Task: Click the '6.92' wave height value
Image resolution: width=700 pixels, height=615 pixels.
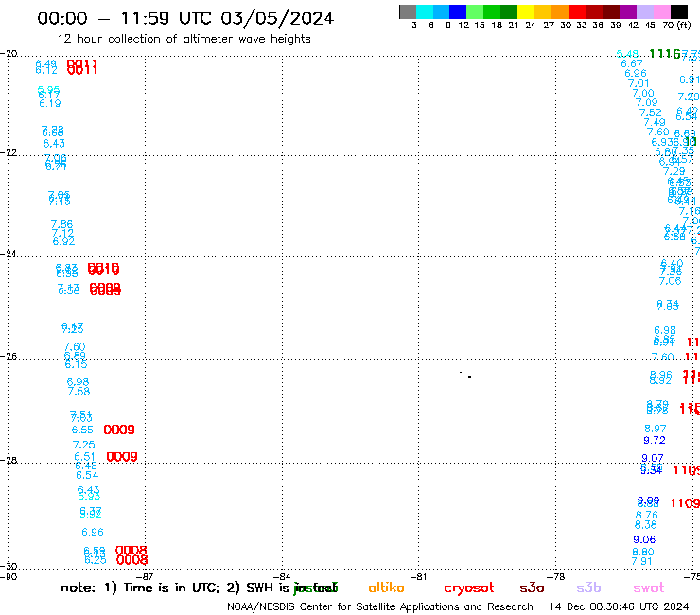Action: pos(63,241)
